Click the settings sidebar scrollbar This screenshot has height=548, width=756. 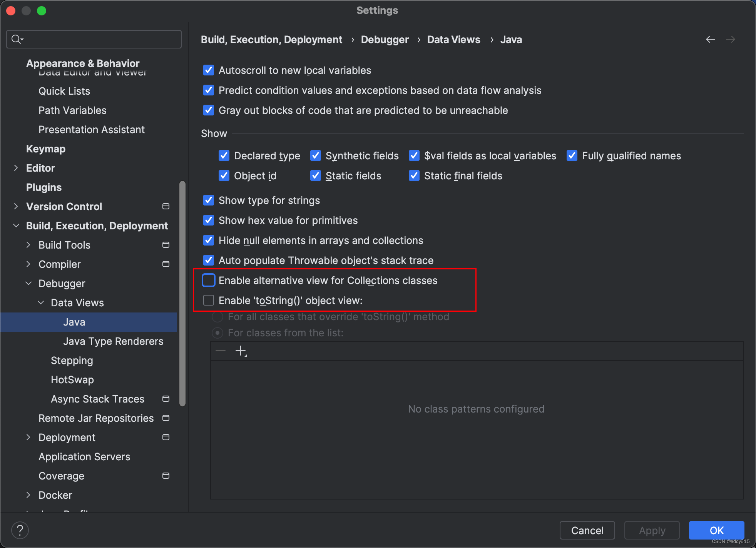tap(182, 292)
